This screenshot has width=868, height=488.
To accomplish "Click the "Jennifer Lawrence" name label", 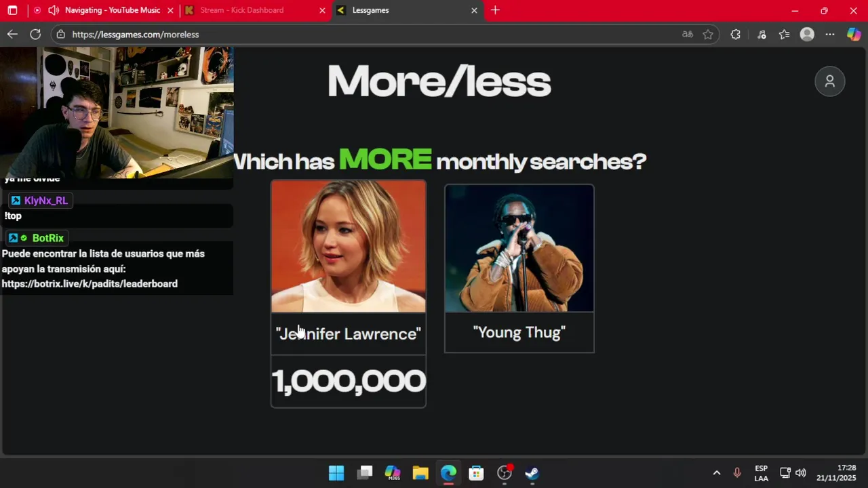I will [x=349, y=333].
